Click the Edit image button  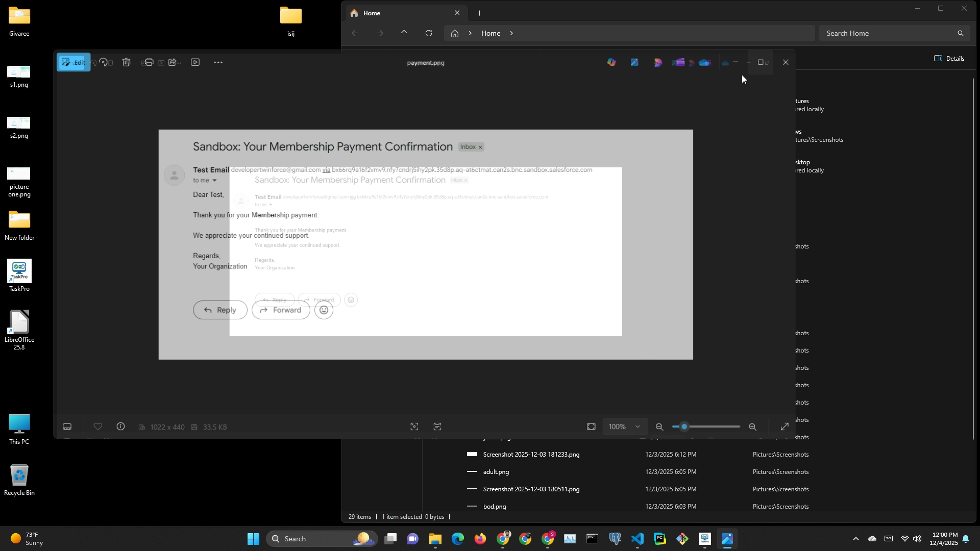point(73,62)
